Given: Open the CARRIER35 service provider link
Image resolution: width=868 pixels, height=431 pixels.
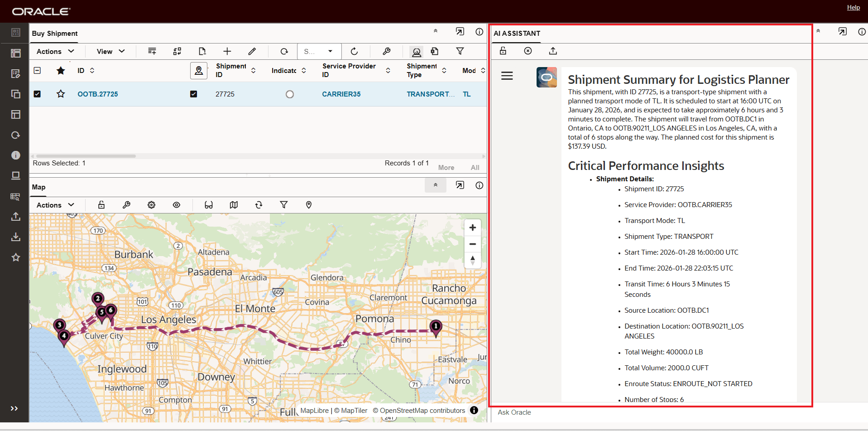Looking at the screenshot, I should [341, 94].
